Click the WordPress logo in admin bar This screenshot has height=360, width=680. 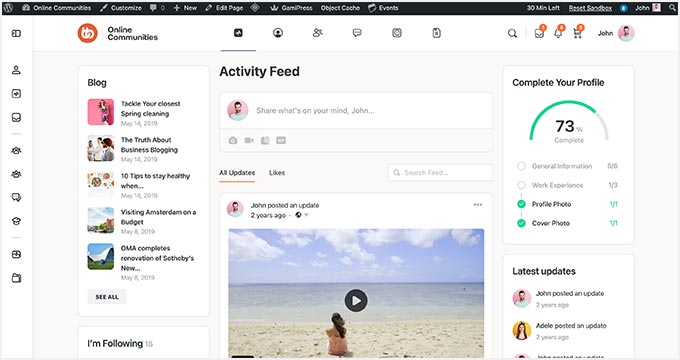(8, 8)
